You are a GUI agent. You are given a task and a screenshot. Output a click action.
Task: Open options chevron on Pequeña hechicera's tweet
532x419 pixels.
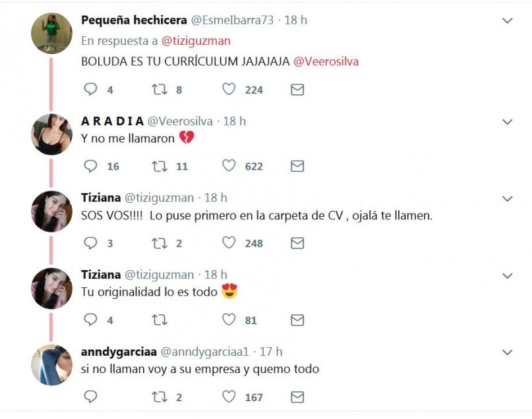pos(507,21)
